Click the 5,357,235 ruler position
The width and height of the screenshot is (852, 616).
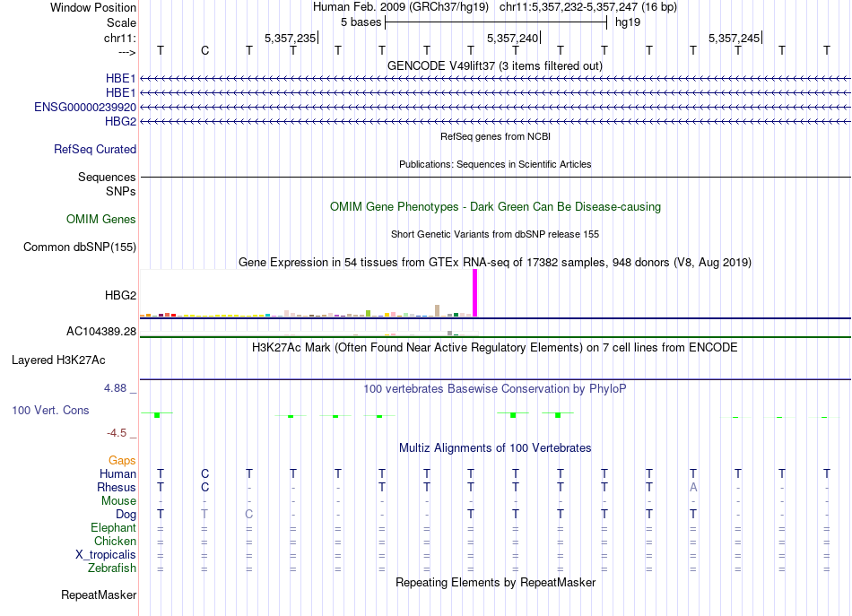[x=291, y=38]
